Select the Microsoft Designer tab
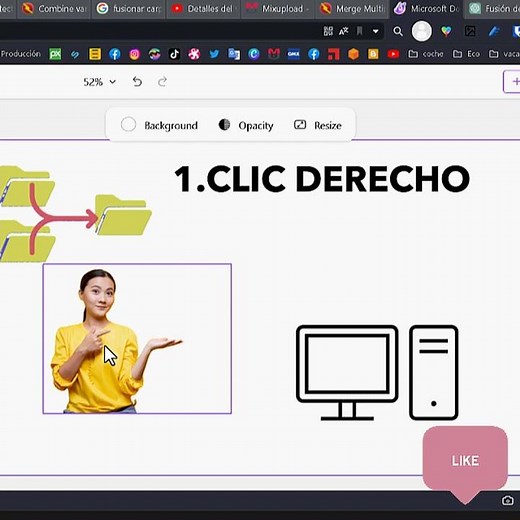This screenshot has width=520, height=520. pos(427,9)
